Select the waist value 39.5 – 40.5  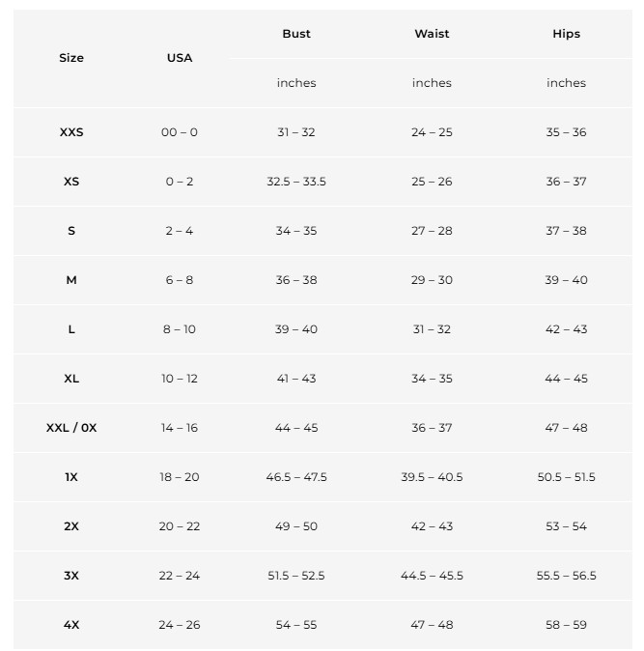tap(432, 477)
